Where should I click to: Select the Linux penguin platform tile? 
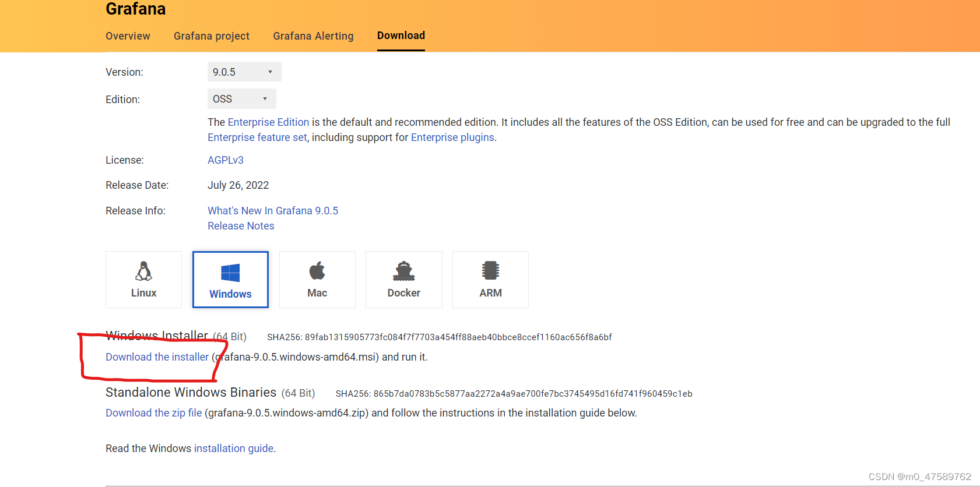(143, 280)
